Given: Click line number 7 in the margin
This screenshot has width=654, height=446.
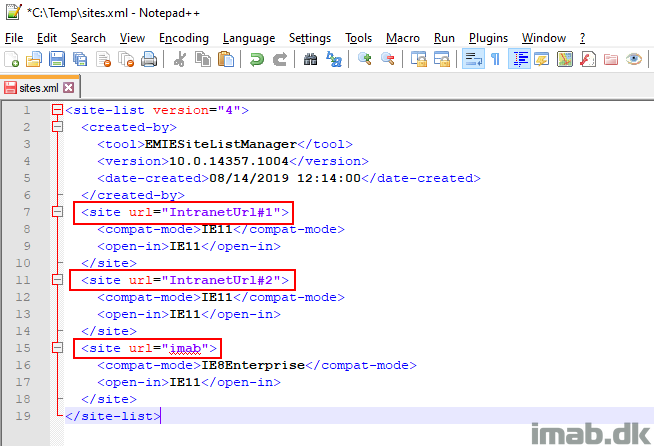Looking at the screenshot, I should coord(27,212).
